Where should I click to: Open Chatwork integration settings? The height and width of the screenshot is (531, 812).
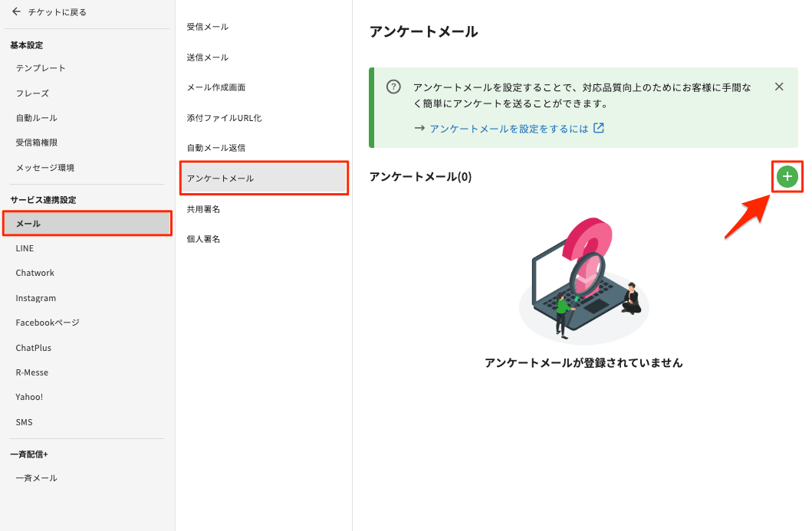click(35, 273)
